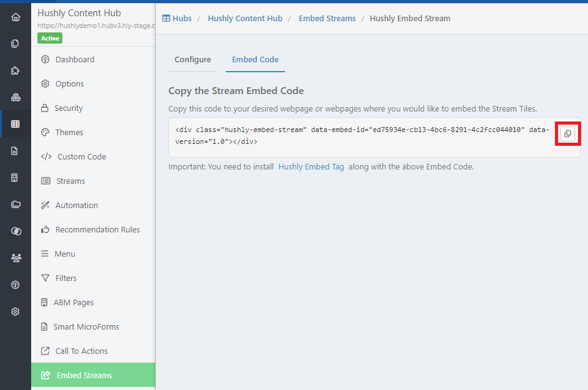Viewport: 588px width, 390px height.
Task: Click the Copy the Stream Embed Code heading
Action: 236,91
